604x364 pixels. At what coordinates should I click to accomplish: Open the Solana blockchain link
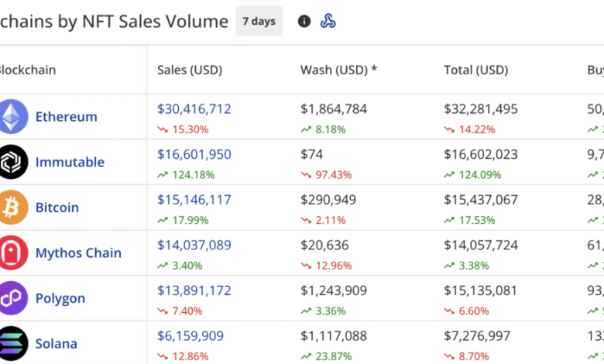pos(57,344)
